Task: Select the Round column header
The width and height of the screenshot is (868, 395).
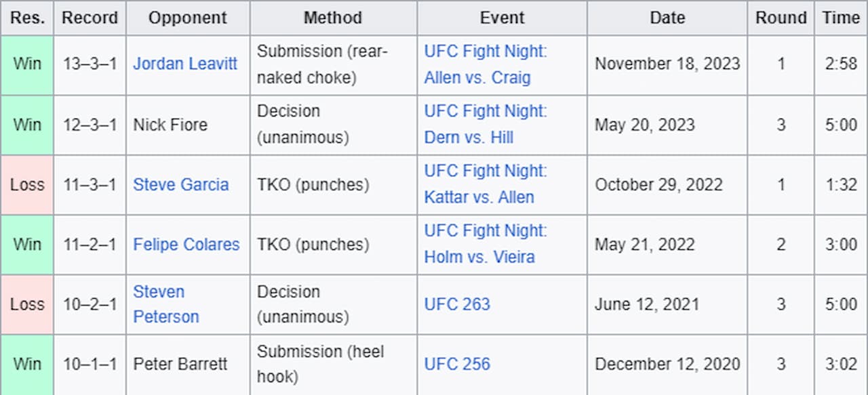Action: coord(781,18)
